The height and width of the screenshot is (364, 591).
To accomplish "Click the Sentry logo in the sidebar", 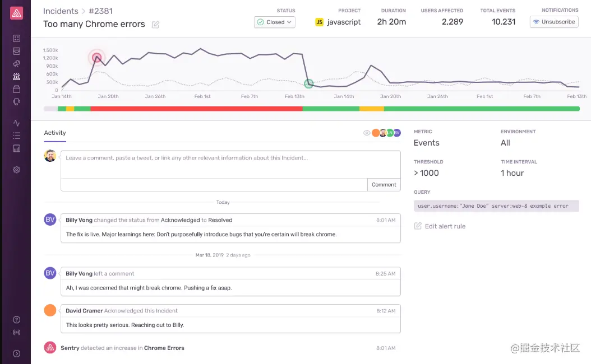I will pos(16,13).
